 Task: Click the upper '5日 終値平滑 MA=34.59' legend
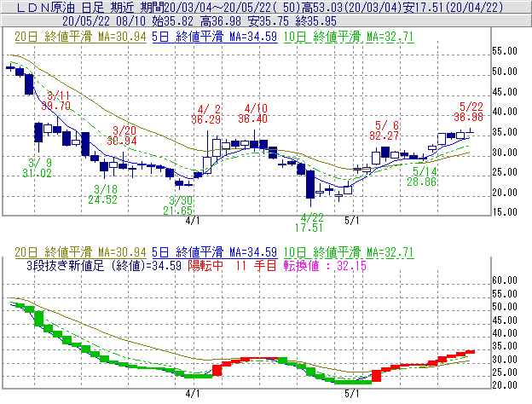coord(215,37)
